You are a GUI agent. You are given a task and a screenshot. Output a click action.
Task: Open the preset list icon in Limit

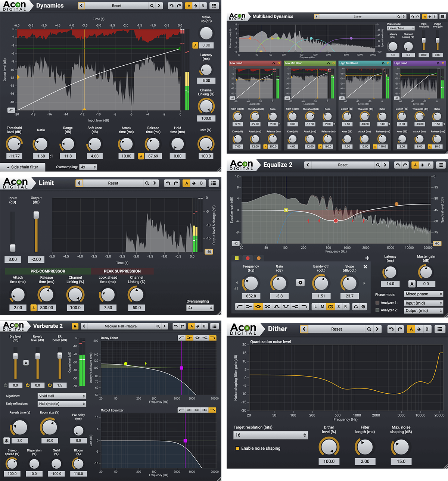click(x=214, y=183)
